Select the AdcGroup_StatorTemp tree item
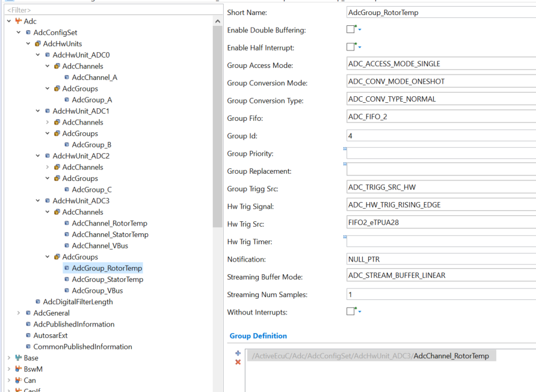The image size is (536, 392). [106, 279]
